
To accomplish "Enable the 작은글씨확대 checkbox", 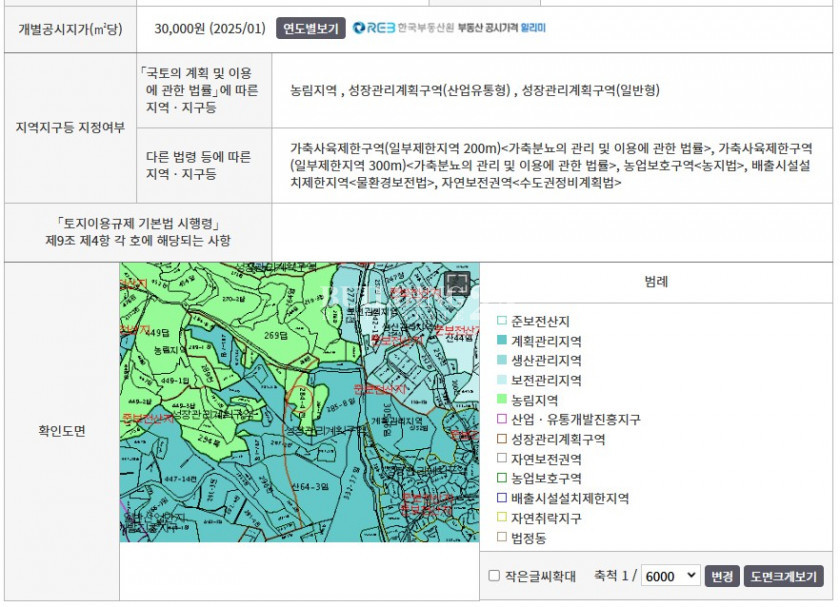I will pyautogui.click(x=494, y=576).
